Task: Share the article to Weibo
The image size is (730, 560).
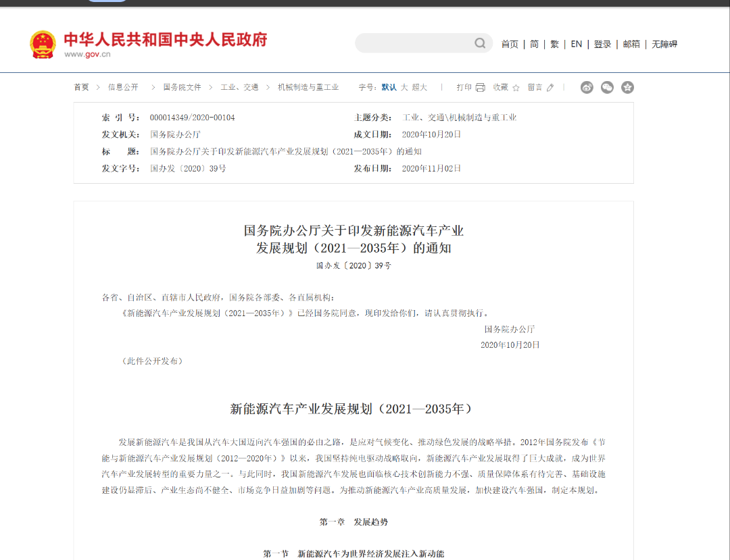Action: pyautogui.click(x=586, y=87)
